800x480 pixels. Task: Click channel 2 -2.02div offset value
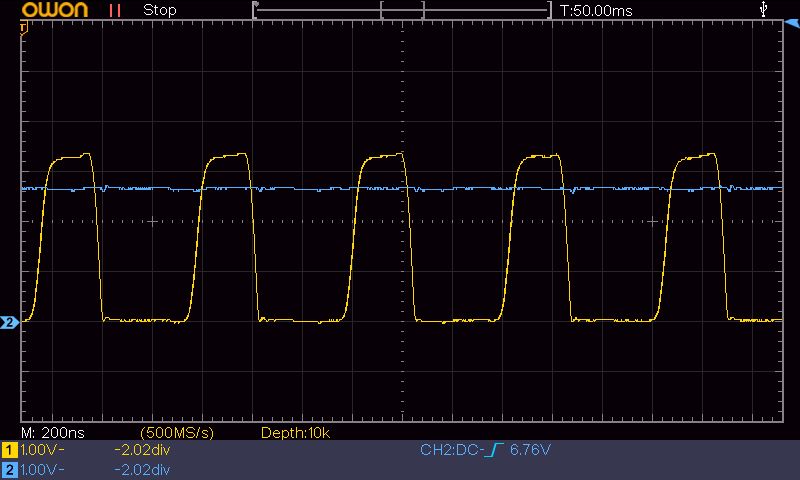(142, 470)
